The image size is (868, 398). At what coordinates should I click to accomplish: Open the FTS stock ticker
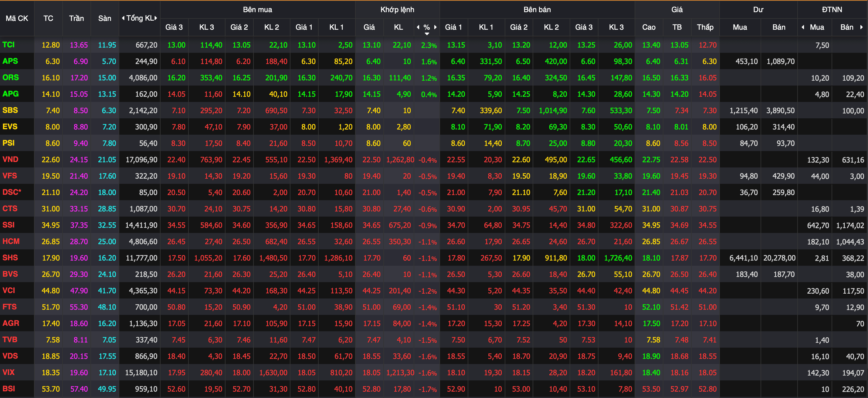click(x=9, y=307)
